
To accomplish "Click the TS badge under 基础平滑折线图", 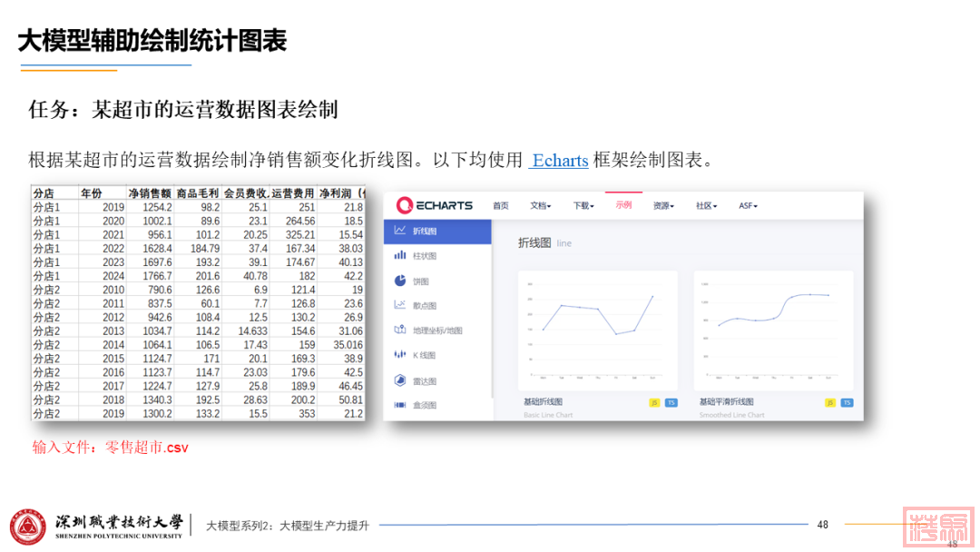I will [846, 402].
